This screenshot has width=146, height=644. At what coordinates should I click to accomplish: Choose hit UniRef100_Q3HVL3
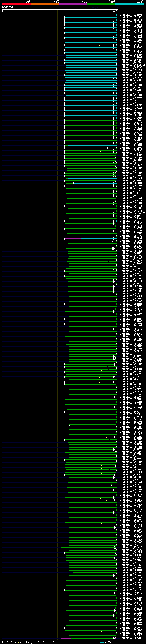click(131, 311)
